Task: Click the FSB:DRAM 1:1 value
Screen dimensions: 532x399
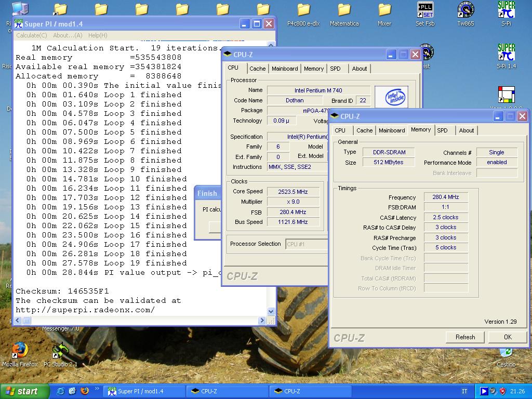Action: pos(445,207)
